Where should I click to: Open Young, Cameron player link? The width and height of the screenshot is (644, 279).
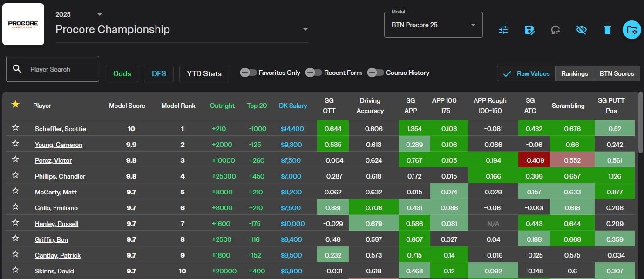coord(59,145)
